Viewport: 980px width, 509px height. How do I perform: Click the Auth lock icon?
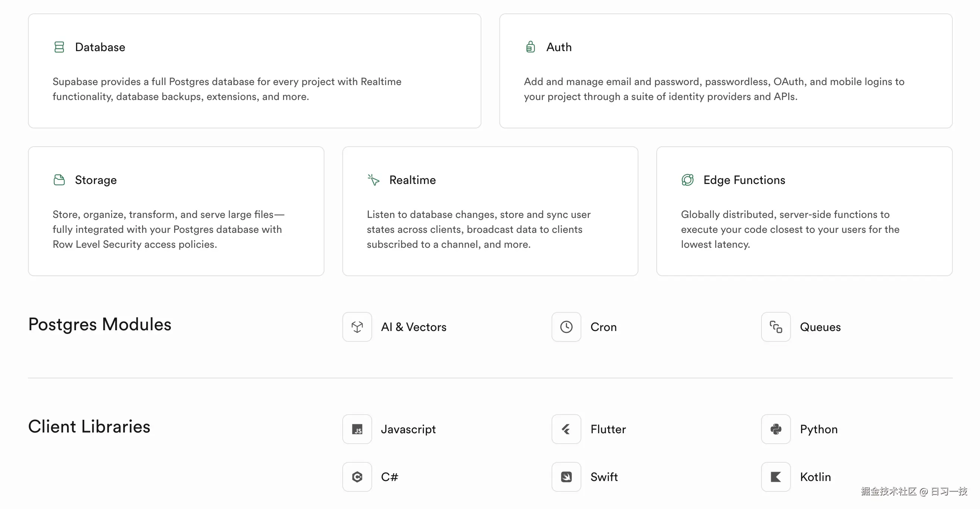tap(530, 47)
